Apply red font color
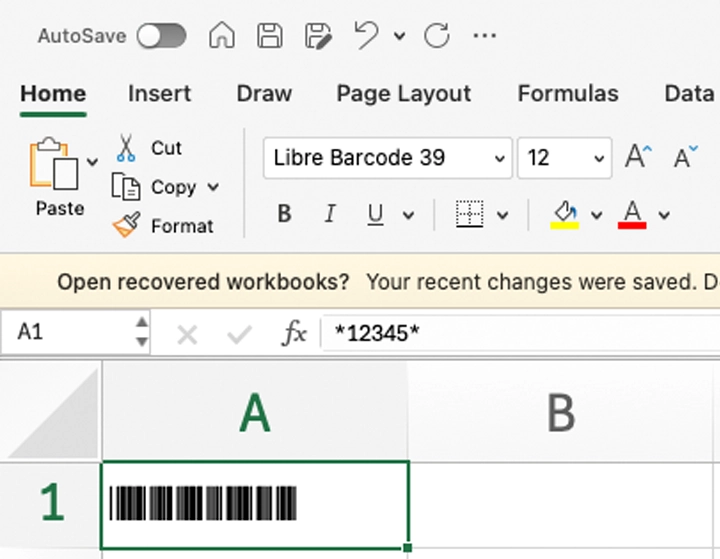The image size is (720, 559). point(632,214)
